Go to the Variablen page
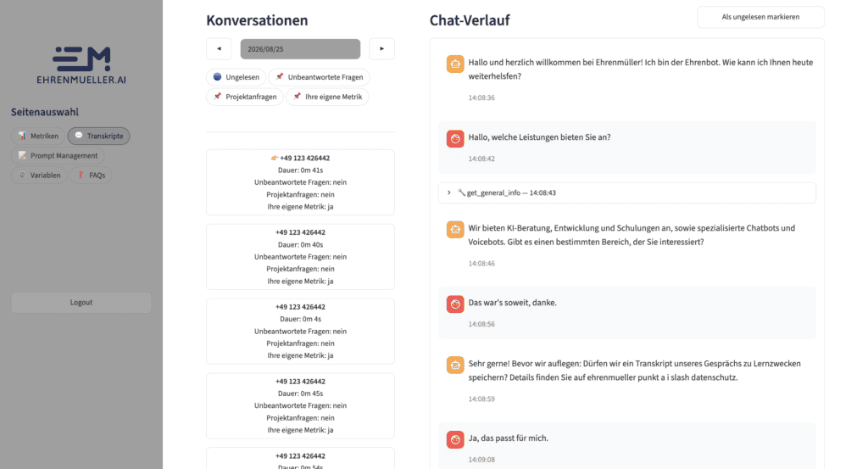 39,175
